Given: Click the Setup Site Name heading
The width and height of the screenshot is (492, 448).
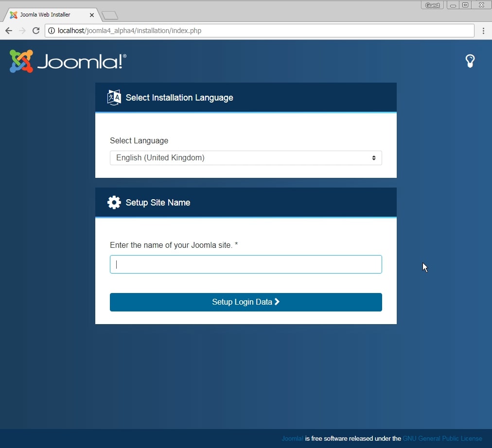Looking at the screenshot, I should tap(158, 203).
